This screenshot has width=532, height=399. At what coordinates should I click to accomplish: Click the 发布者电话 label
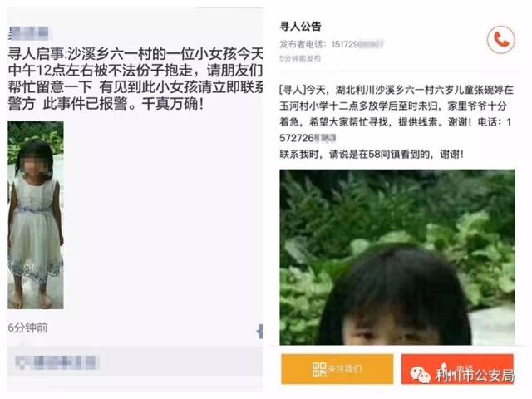coord(303,44)
